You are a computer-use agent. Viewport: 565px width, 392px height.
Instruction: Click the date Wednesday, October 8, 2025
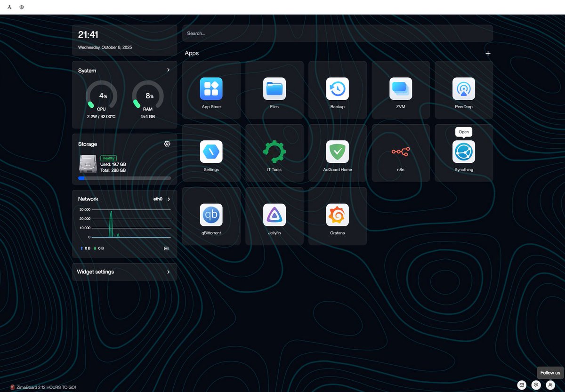(x=105, y=48)
